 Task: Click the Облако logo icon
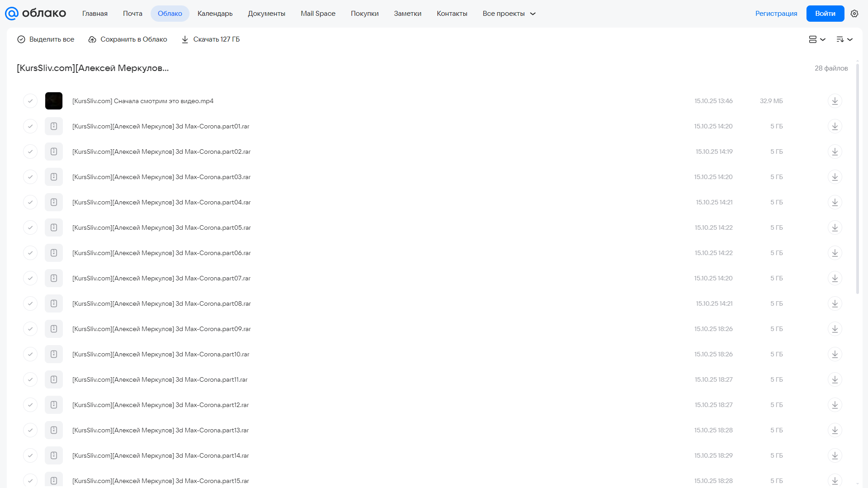11,14
